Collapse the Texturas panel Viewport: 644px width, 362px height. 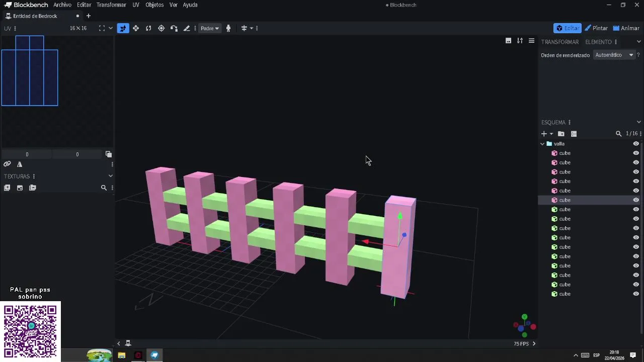(111, 176)
